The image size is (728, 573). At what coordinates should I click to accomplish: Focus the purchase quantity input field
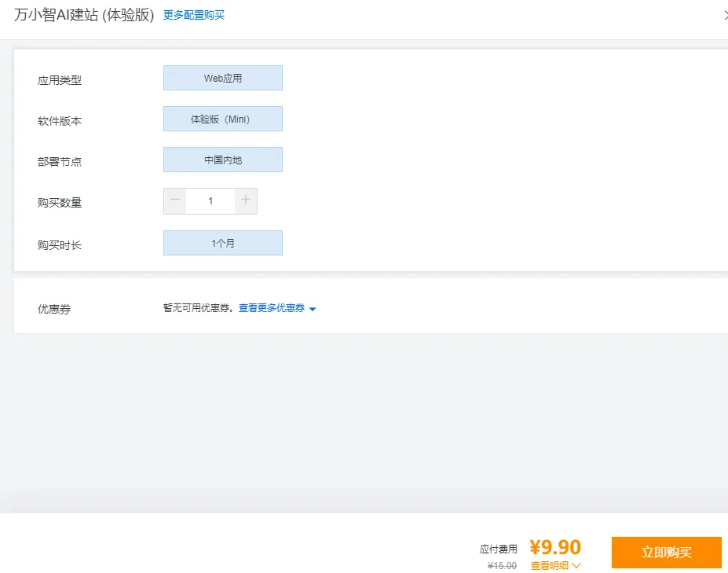(210, 200)
